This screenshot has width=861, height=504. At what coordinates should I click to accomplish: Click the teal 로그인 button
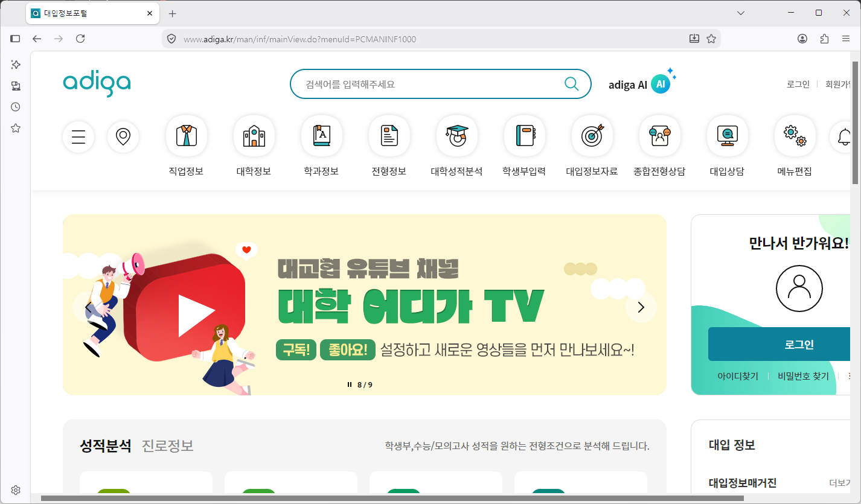click(779, 345)
